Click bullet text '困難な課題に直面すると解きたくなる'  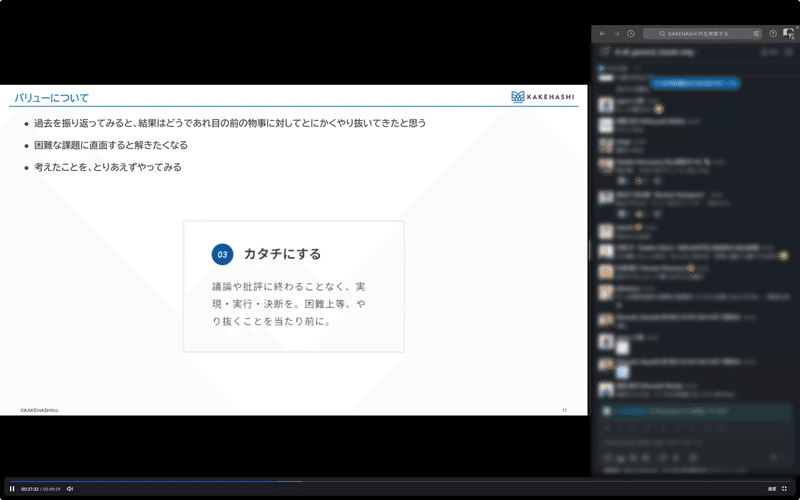(x=111, y=145)
